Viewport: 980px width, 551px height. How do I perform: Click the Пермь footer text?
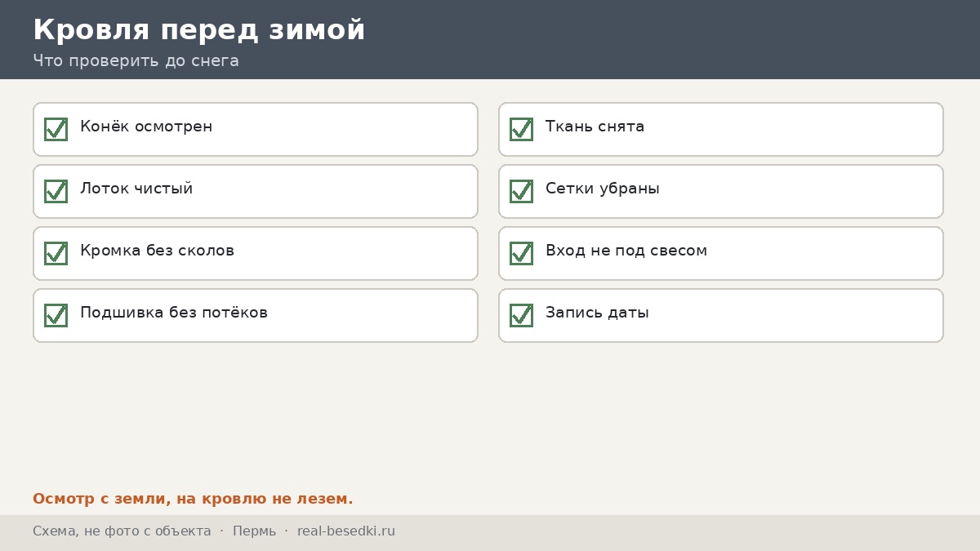tap(254, 531)
